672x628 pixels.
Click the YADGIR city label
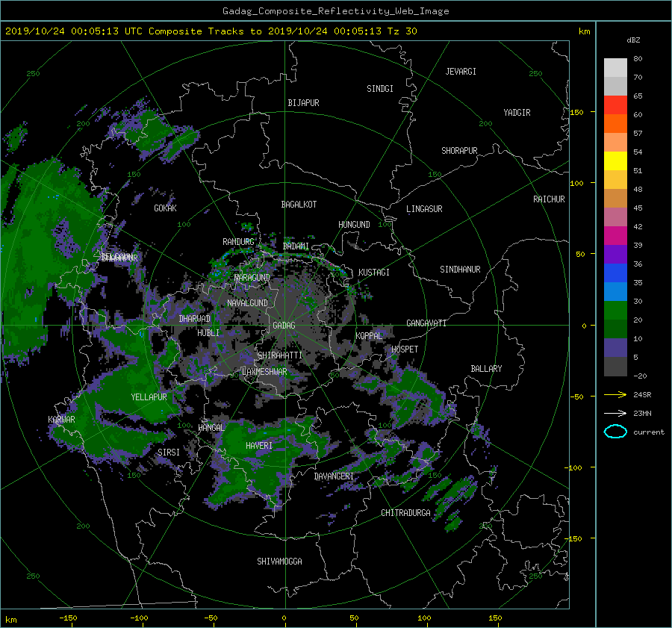click(x=517, y=113)
